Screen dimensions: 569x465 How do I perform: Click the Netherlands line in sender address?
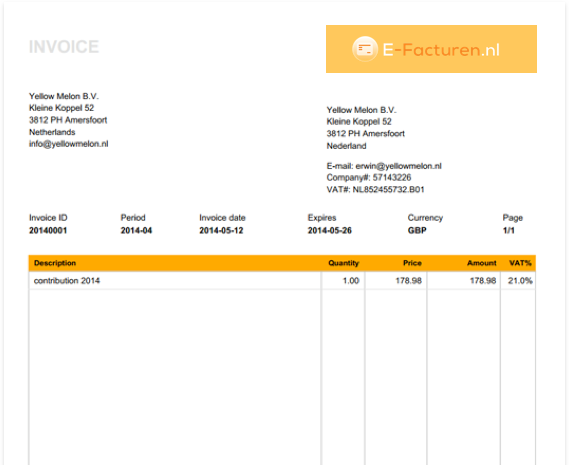click(x=52, y=132)
